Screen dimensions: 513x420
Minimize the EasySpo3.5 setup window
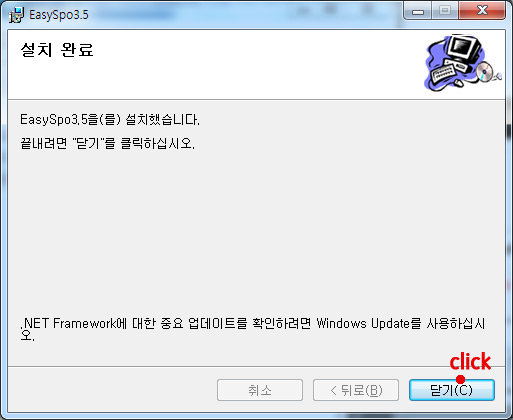click(x=418, y=11)
